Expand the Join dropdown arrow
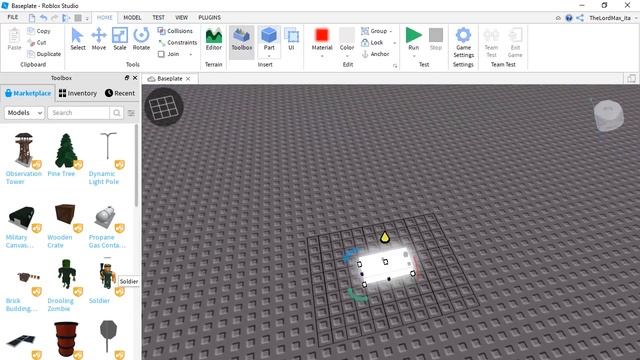 (191, 54)
